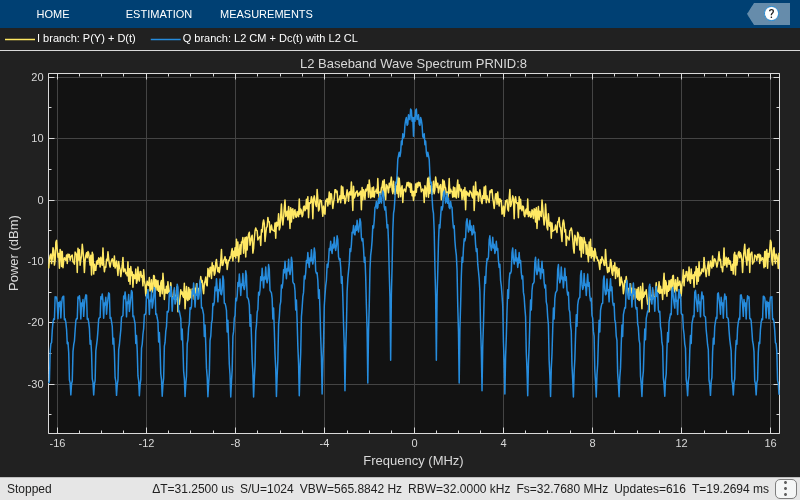Viewport: 800px width, 500px height.
Task: Click the RBW=32.0000 kHz readout
Action: click(459, 489)
